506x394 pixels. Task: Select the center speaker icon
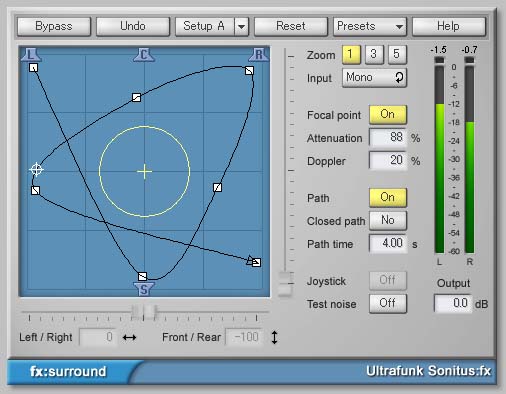(144, 55)
